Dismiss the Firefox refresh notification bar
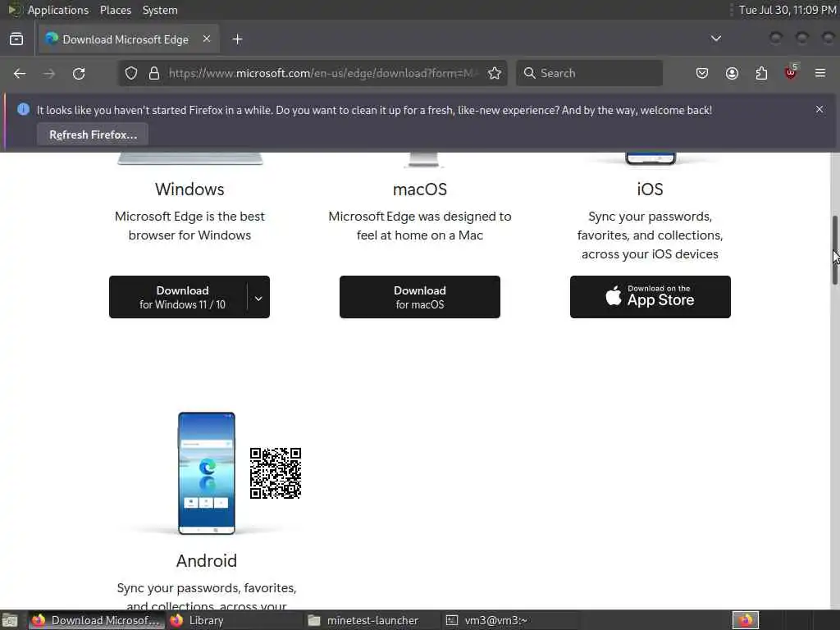 tap(819, 109)
